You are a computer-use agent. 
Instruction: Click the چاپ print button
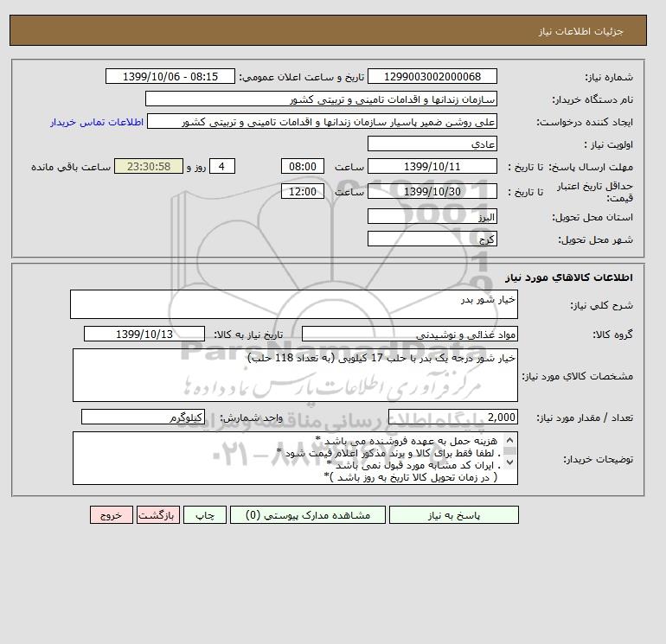tap(205, 515)
